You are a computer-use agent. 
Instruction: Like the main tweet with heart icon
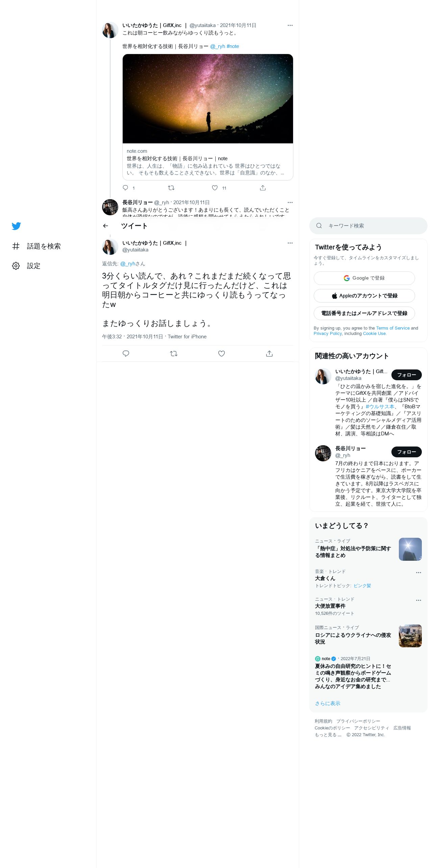click(x=221, y=354)
